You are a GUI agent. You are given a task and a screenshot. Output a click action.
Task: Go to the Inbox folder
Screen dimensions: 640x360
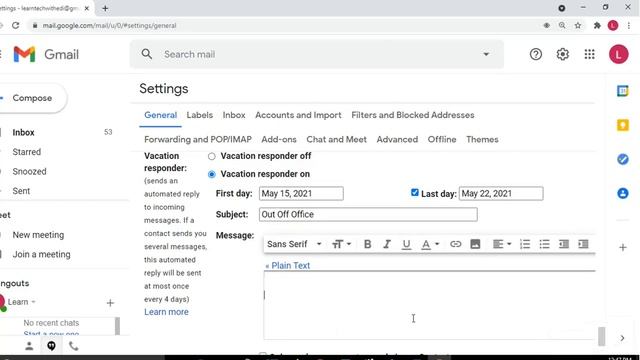[23, 133]
